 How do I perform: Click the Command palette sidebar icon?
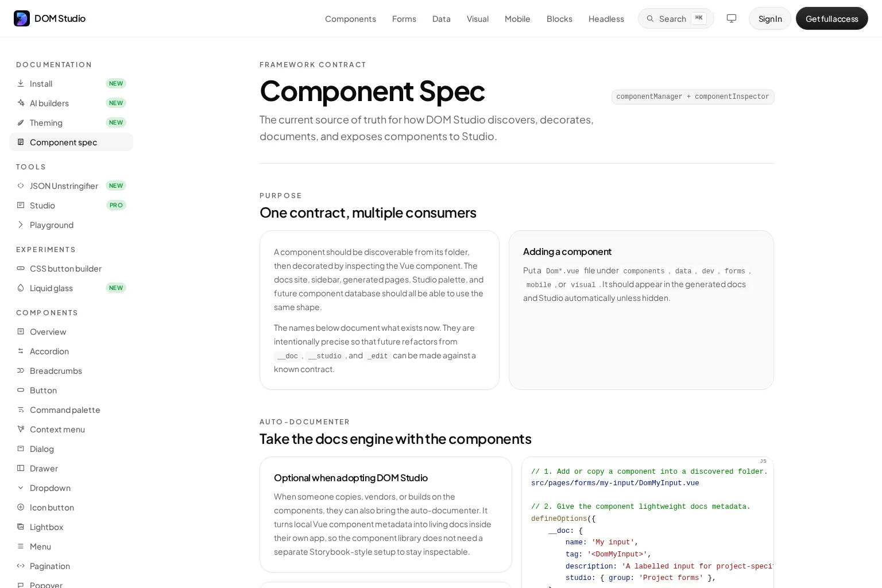[x=21, y=409]
